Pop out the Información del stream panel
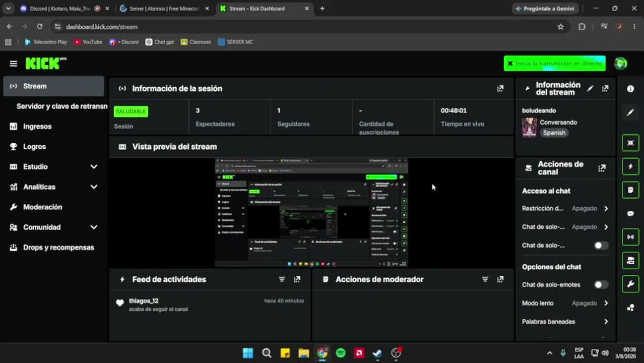This screenshot has height=363, width=644. (605, 88)
